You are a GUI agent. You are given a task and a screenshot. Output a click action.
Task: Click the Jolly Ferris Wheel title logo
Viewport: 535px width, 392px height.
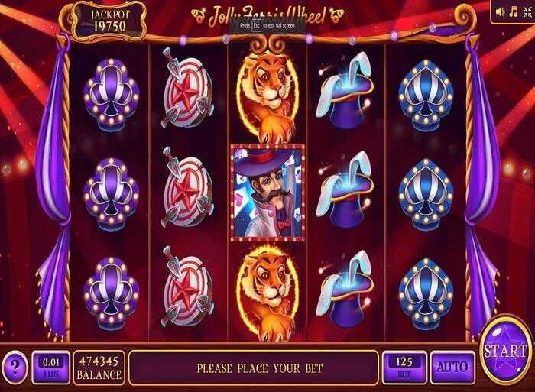click(267, 16)
